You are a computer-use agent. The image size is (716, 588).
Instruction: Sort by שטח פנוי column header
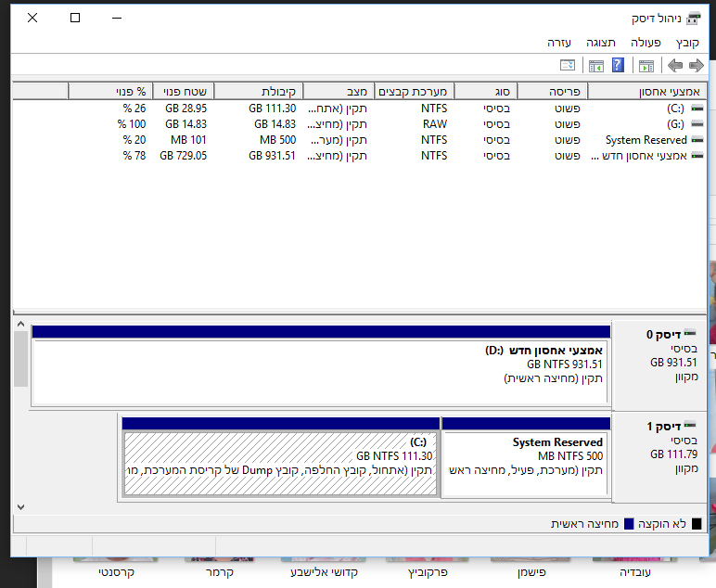(183, 91)
